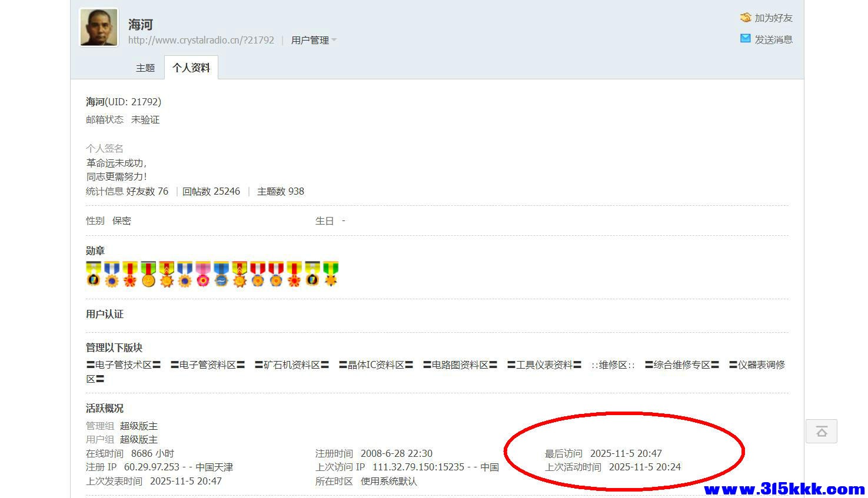Click the back-to-top arrow button

[x=821, y=431]
